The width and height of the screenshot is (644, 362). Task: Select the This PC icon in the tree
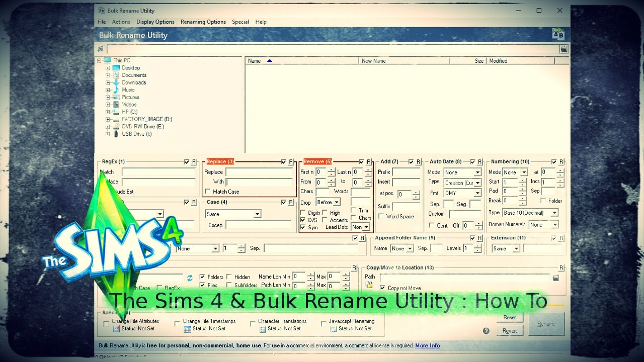point(107,60)
